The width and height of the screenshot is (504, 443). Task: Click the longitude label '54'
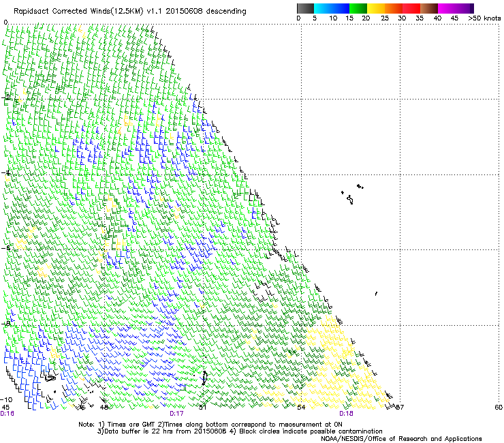pyautogui.click(x=301, y=408)
